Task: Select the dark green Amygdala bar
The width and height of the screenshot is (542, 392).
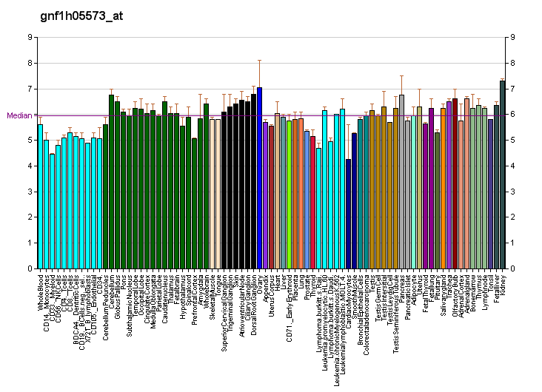Action: click(x=200, y=193)
